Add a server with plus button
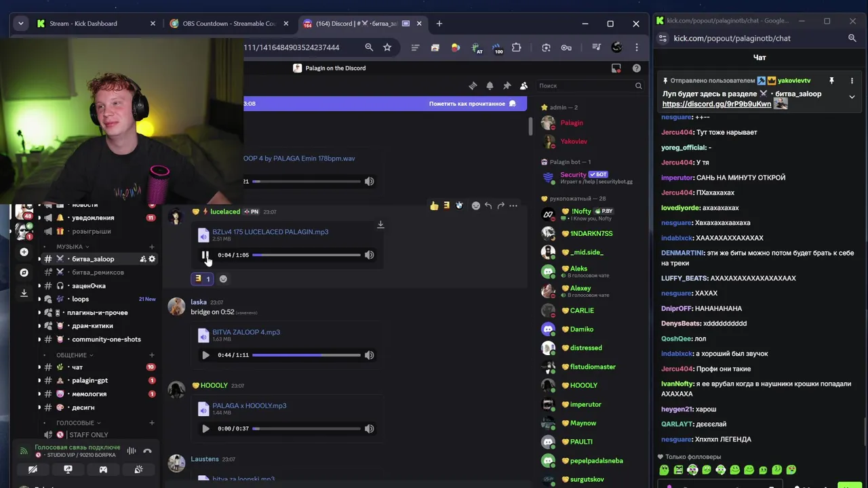 [x=24, y=252]
